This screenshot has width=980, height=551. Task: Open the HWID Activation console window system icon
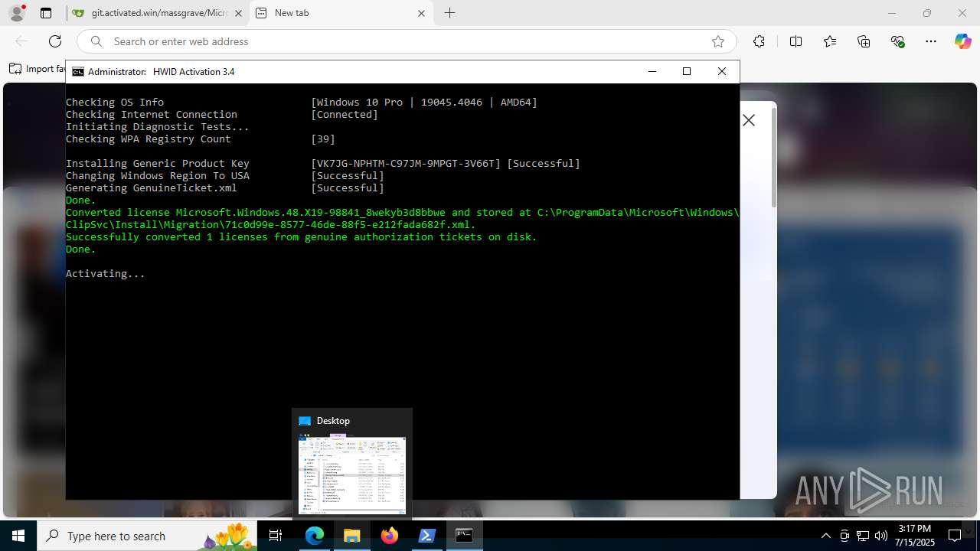click(78, 71)
